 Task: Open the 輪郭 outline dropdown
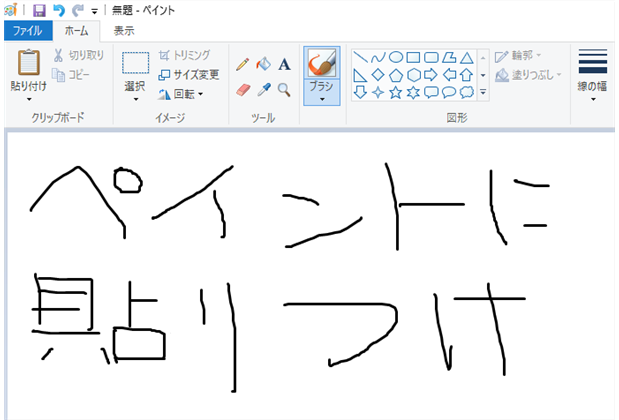coord(518,56)
